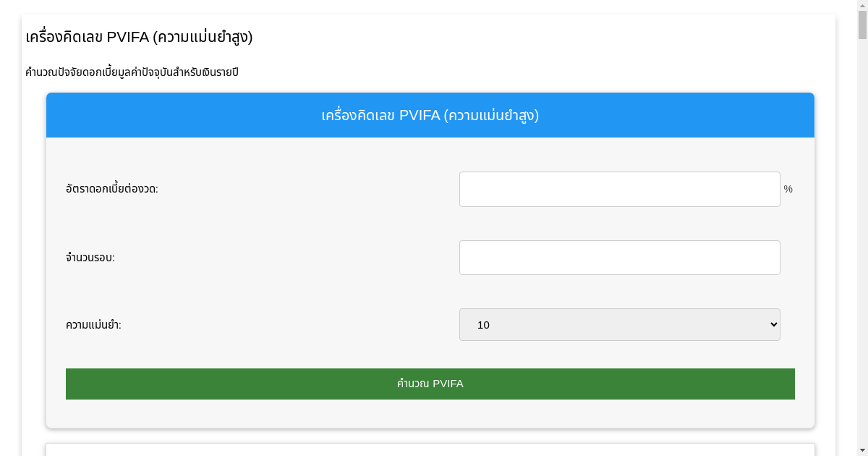Open the ความแม่นยำ precision dropdown
The image size is (868, 456).
[x=619, y=324]
